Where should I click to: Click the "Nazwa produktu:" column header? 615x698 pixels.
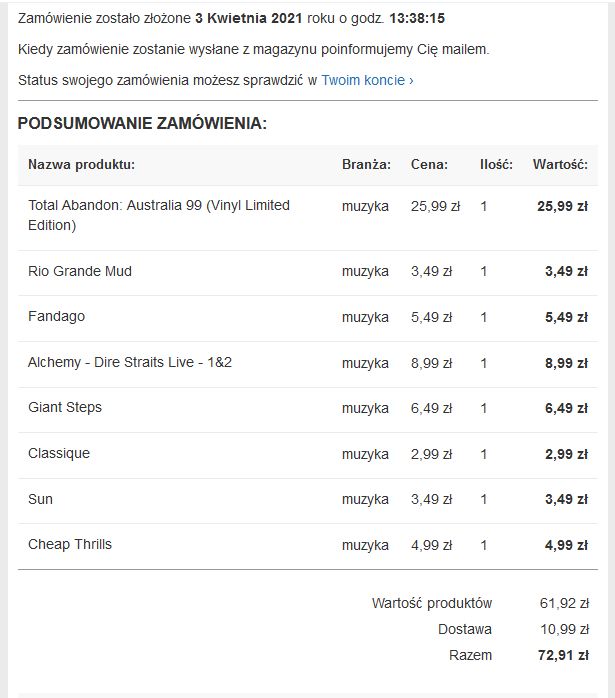coord(81,164)
